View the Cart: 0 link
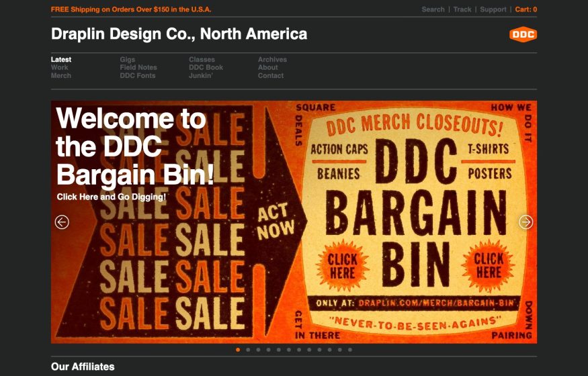The height and width of the screenshot is (376, 588). [526, 9]
